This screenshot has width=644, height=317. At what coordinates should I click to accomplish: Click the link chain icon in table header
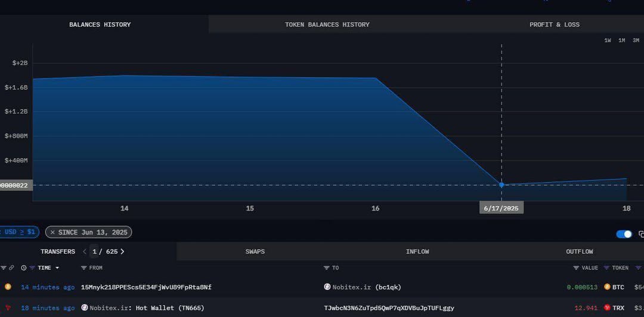point(11,268)
